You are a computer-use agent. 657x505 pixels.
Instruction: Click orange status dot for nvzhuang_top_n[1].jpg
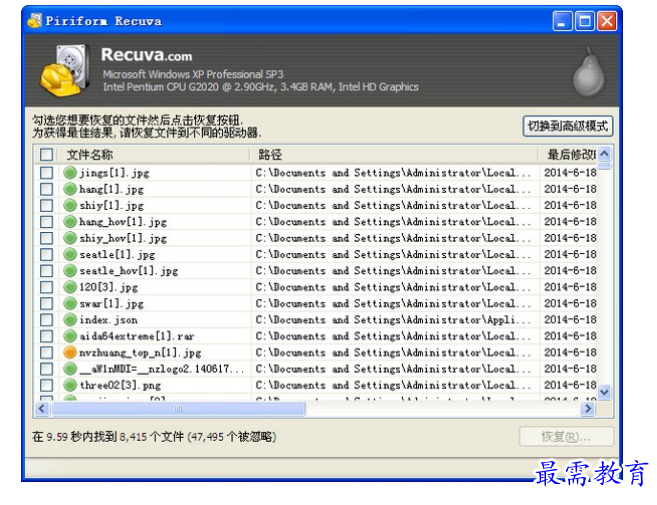click(x=70, y=352)
